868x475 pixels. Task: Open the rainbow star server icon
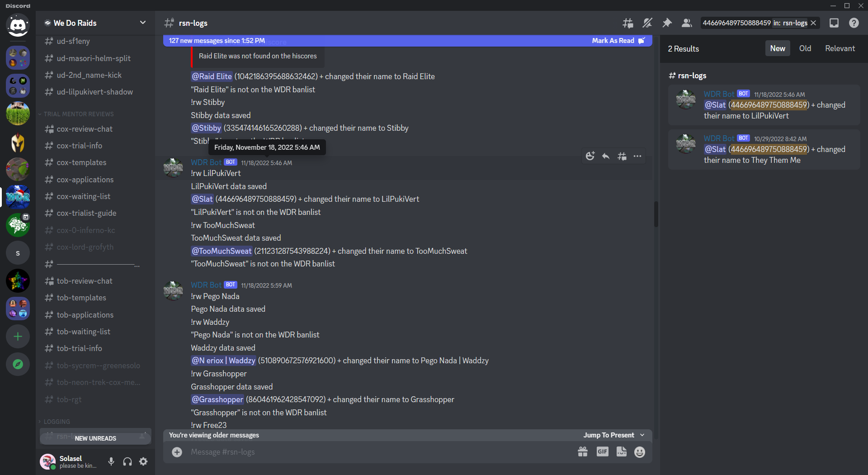(x=18, y=281)
